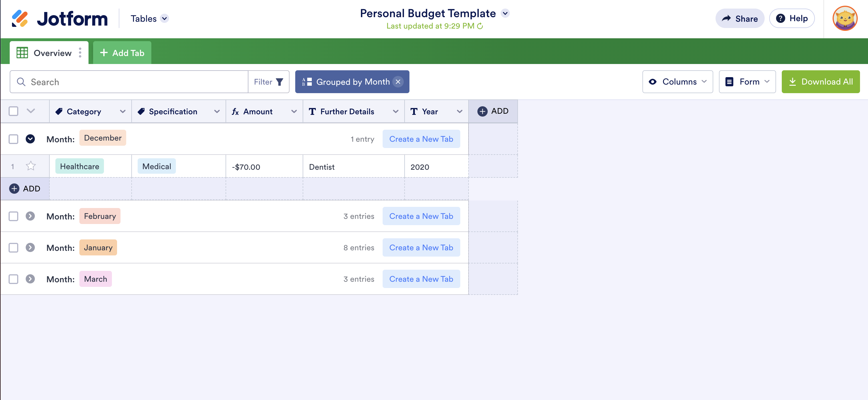Open the Columns visibility dropdown
The width and height of the screenshot is (868, 400).
click(x=677, y=82)
